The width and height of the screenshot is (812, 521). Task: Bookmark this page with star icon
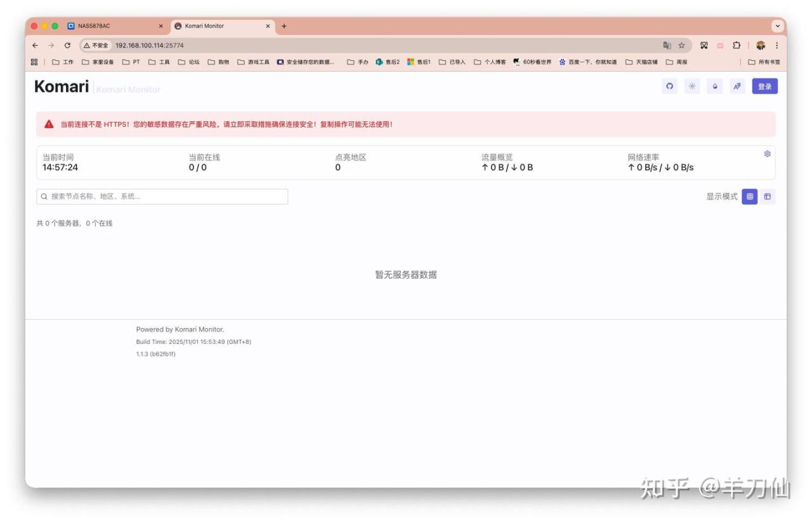pyautogui.click(x=682, y=46)
